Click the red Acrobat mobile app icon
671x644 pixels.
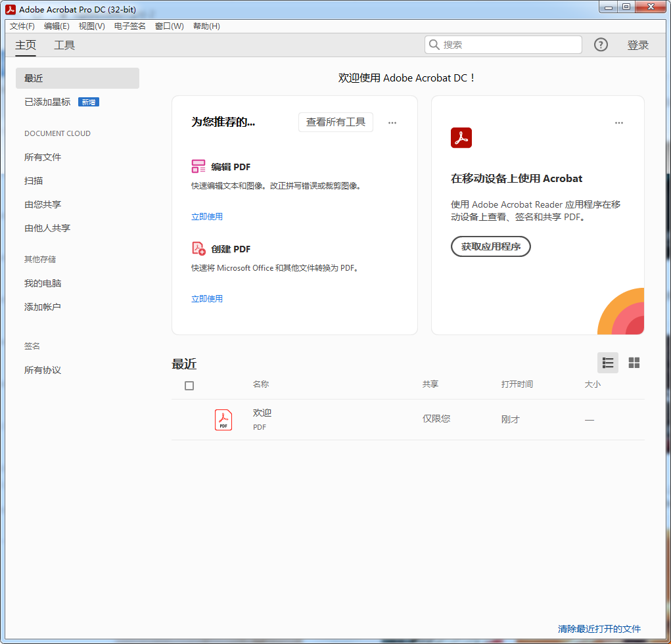[x=461, y=138]
